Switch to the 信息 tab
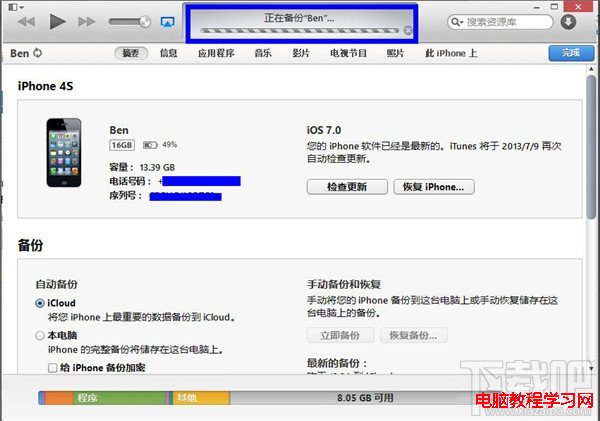 pos(168,53)
